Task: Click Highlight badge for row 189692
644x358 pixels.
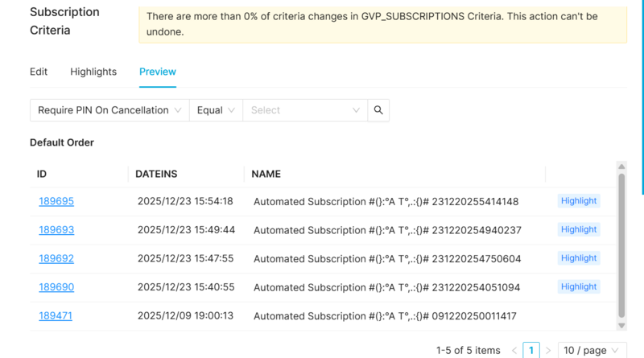Action: (x=579, y=258)
